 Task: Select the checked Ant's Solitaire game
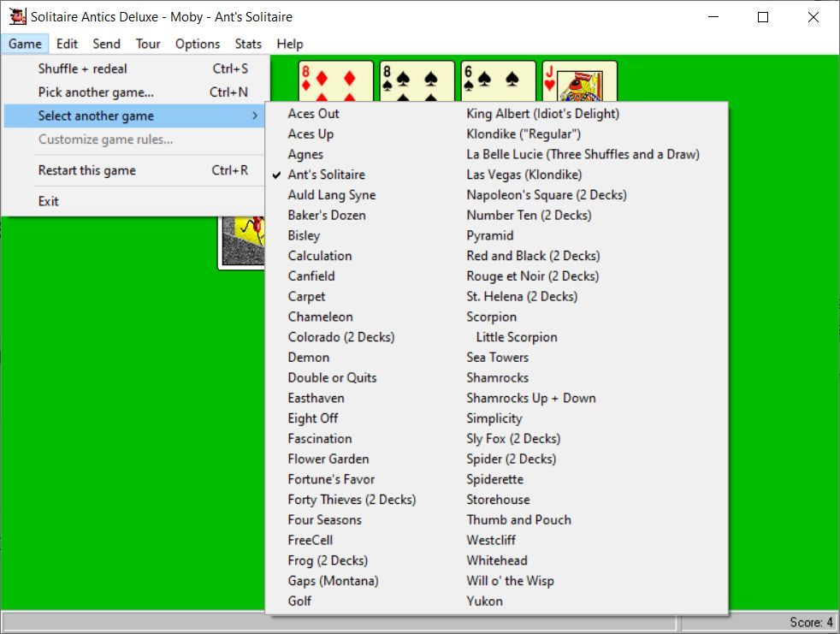[x=326, y=175]
